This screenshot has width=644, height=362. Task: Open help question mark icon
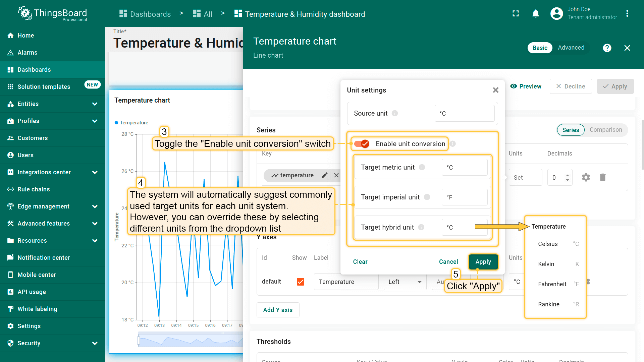(607, 48)
